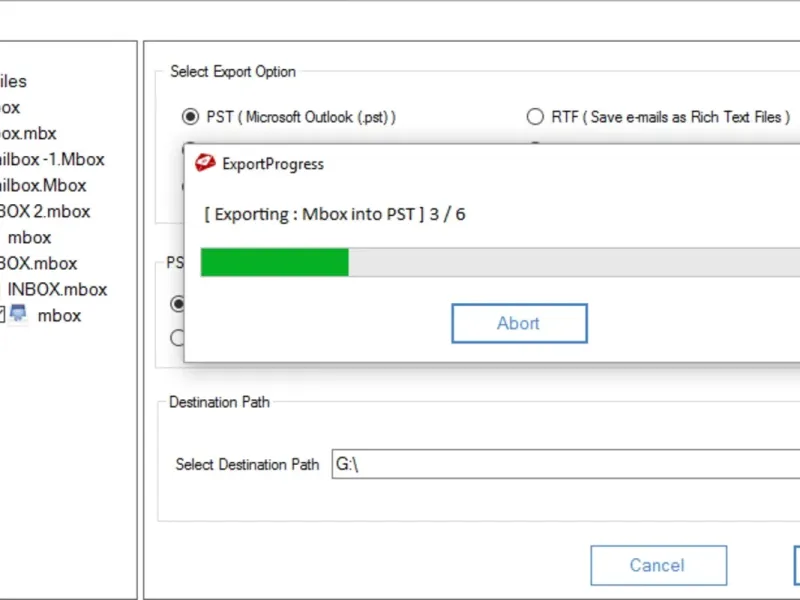Click the ExportProgress title text

[x=272, y=164]
